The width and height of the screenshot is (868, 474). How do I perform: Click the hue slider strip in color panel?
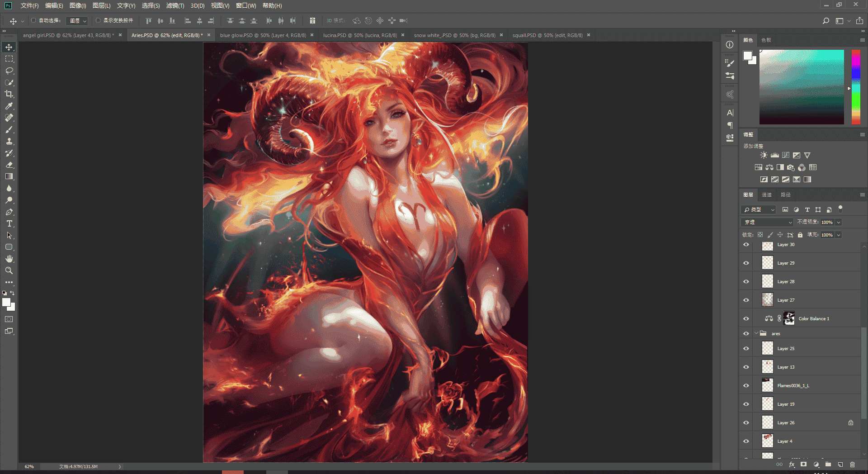[856, 87]
